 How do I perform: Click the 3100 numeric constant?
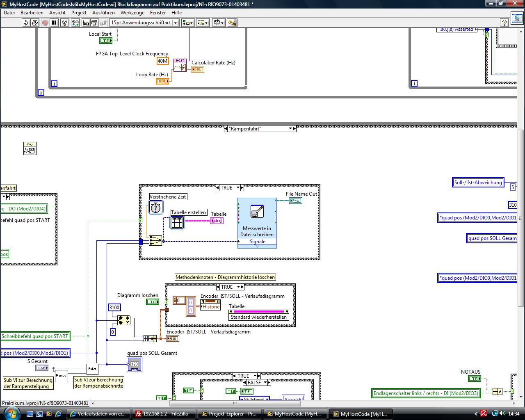[114, 308]
